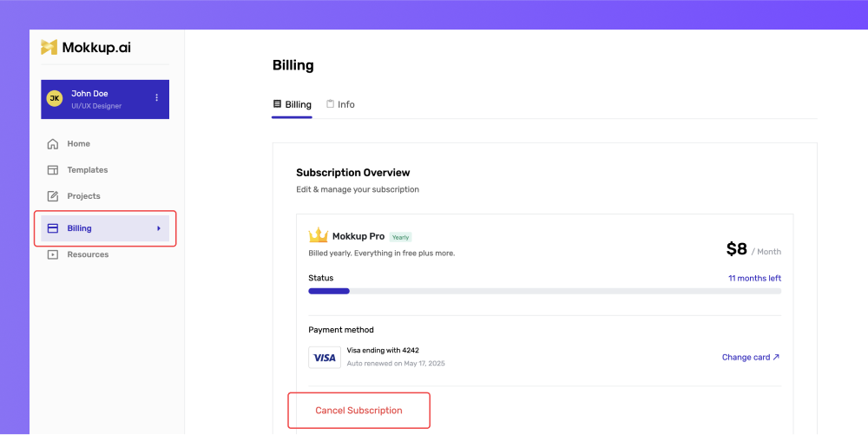The height and width of the screenshot is (435, 868).
Task: Click the Yearly plan badge
Action: pyautogui.click(x=401, y=237)
